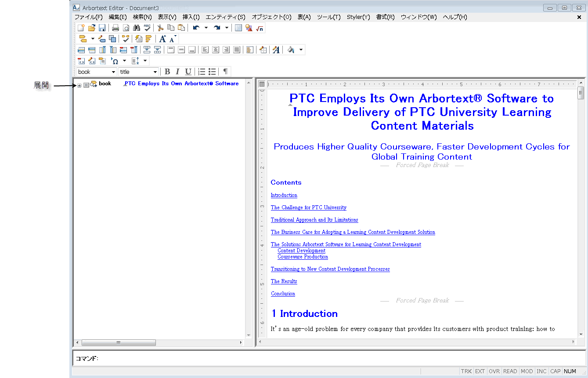The height and width of the screenshot is (378, 588).
Task: Toggle underline formatting with the U button
Action: coord(188,72)
